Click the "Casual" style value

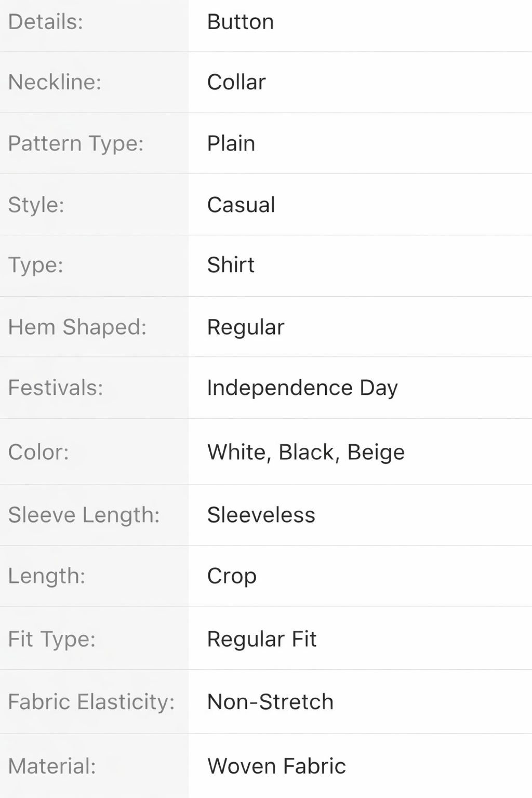click(241, 205)
